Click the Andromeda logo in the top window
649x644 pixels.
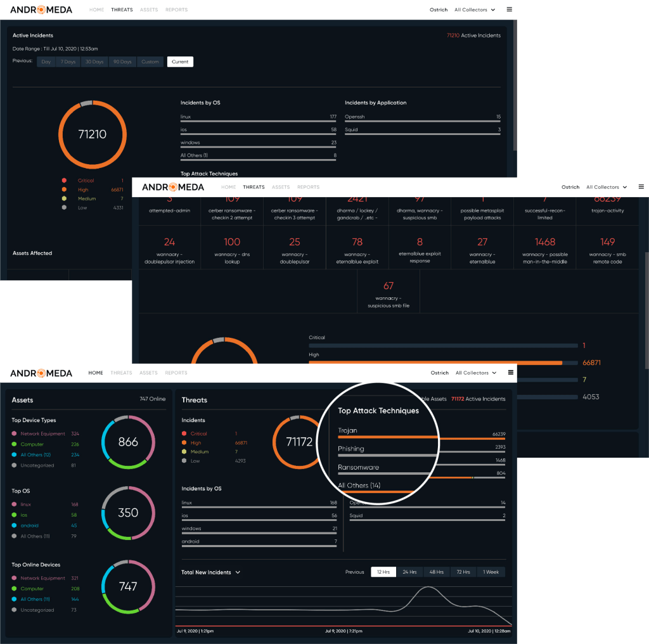click(x=41, y=10)
